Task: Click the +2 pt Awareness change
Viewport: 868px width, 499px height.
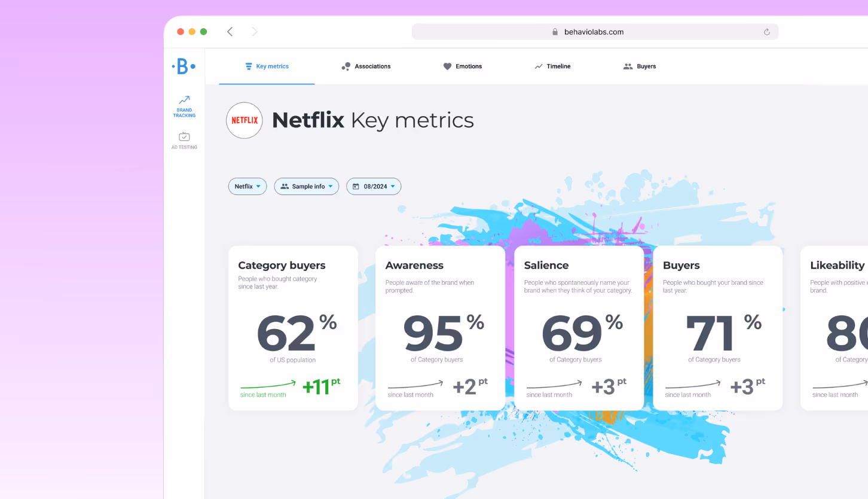Action: pos(470,387)
